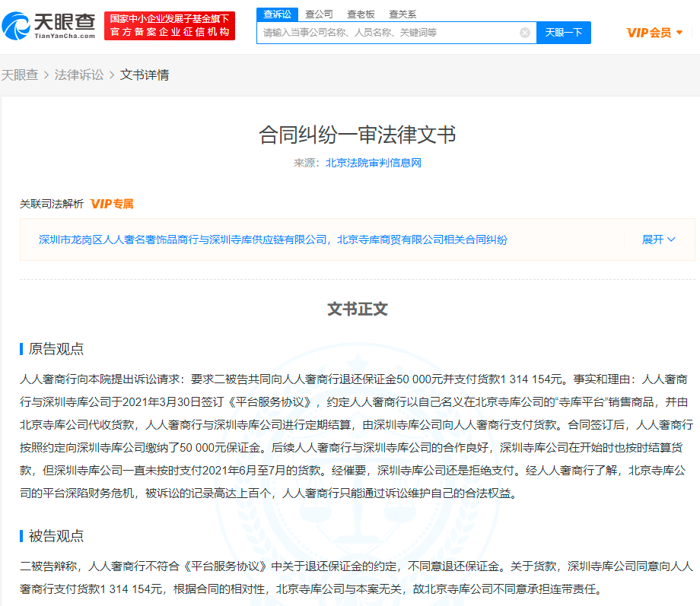The height and width of the screenshot is (606, 700).
Task: Switch to the 查诉讼 tab
Action: pos(277,14)
